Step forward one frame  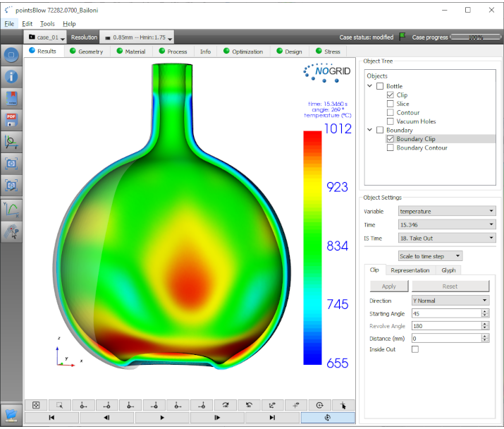coord(217,418)
